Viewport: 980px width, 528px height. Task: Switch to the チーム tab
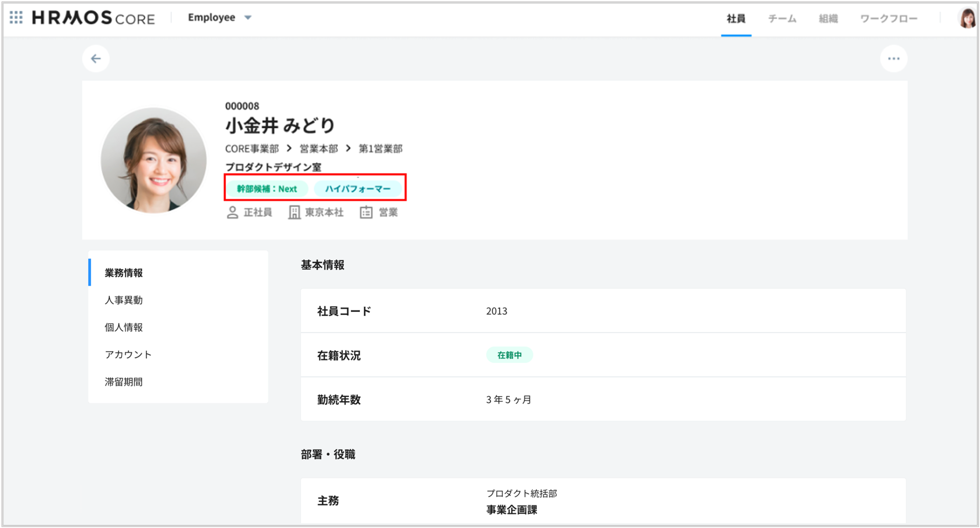(782, 19)
